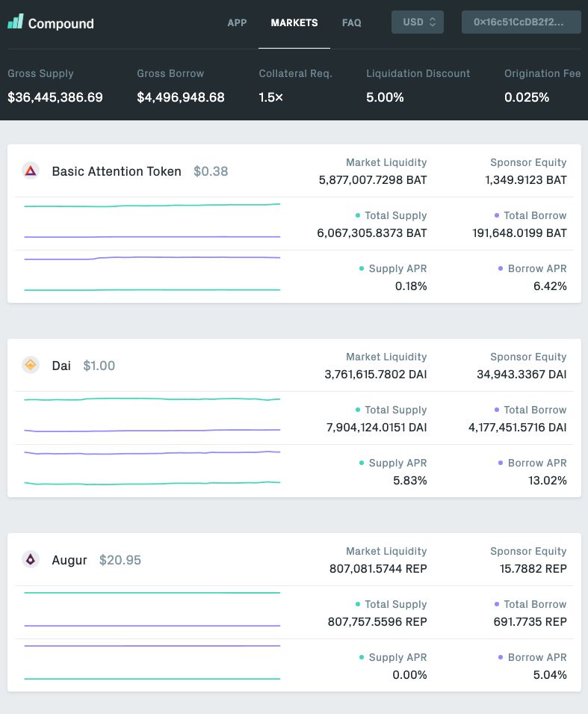Image resolution: width=588 pixels, height=714 pixels.
Task: Click Sponsor Equity 34,943.3367 DAI
Action: click(522, 375)
